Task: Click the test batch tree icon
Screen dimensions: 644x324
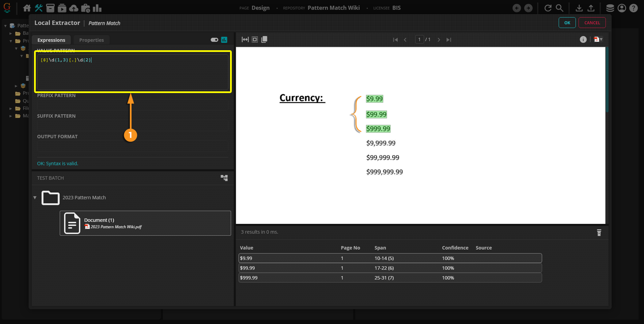Action: (x=224, y=178)
